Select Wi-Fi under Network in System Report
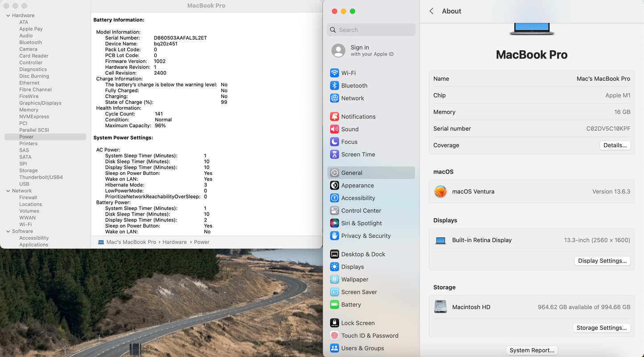The width and height of the screenshot is (644, 357). point(25,224)
